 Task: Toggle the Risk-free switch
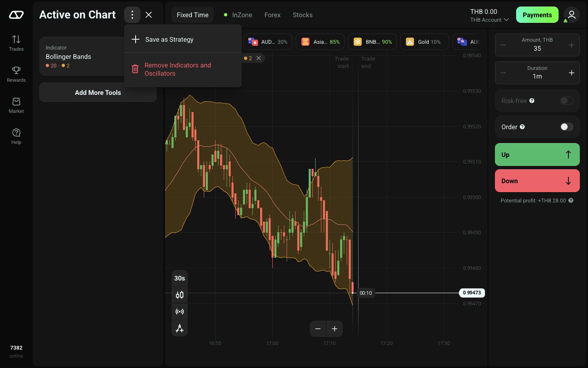(x=566, y=101)
